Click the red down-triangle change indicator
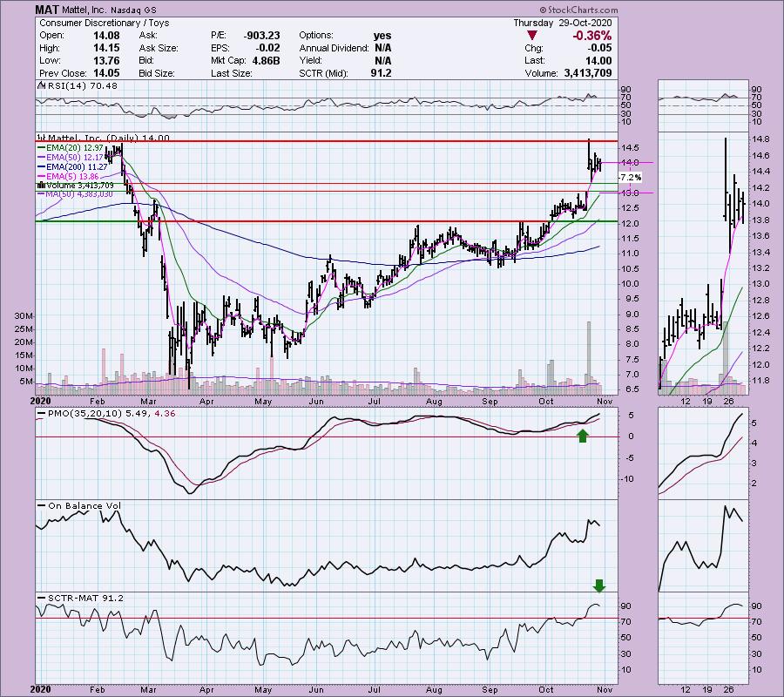The image size is (784, 697). 532,35
